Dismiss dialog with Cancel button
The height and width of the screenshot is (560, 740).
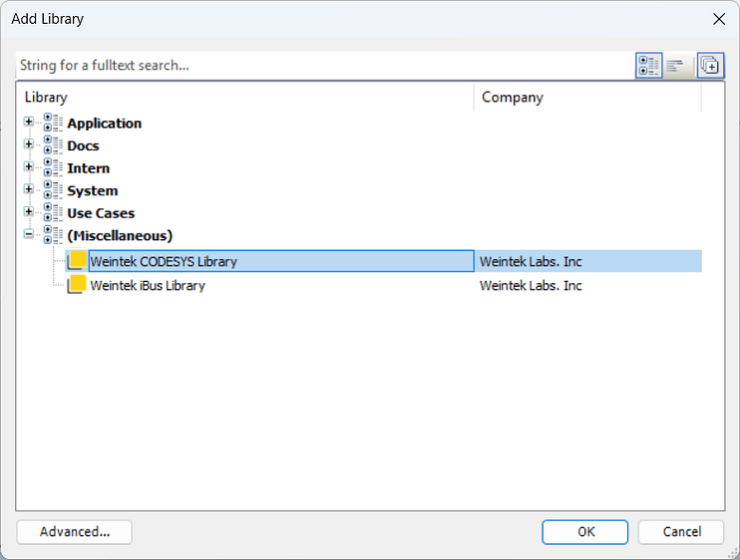681,532
